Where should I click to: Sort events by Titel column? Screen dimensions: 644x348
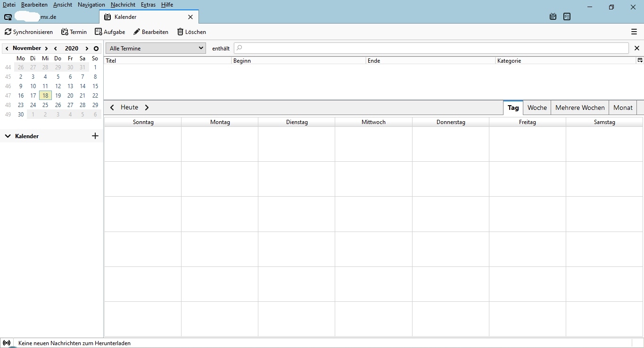[x=167, y=61]
